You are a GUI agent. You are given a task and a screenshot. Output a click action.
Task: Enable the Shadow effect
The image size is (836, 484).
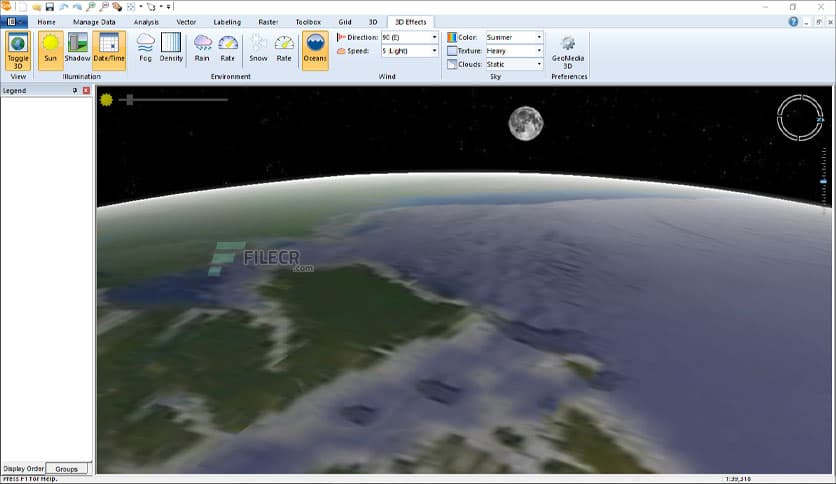tap(78, 48)
